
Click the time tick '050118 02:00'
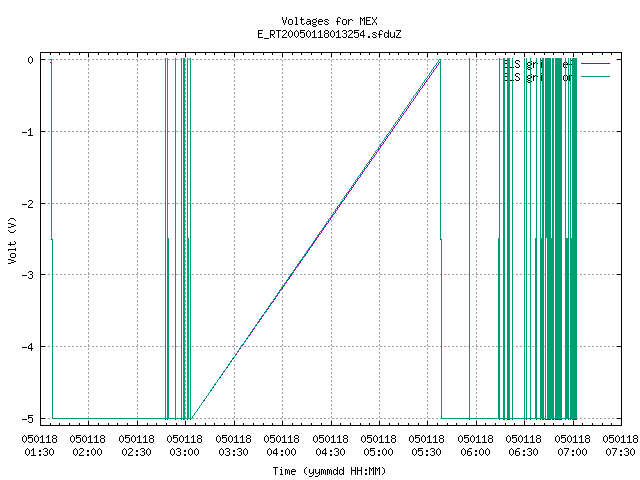click(x=88, y=446)
